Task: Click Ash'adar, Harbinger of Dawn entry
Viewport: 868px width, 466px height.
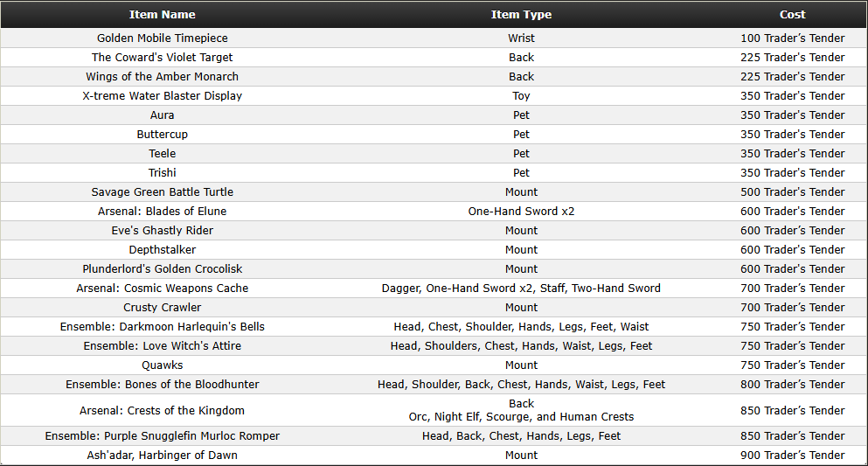Action: coord(163,456)
